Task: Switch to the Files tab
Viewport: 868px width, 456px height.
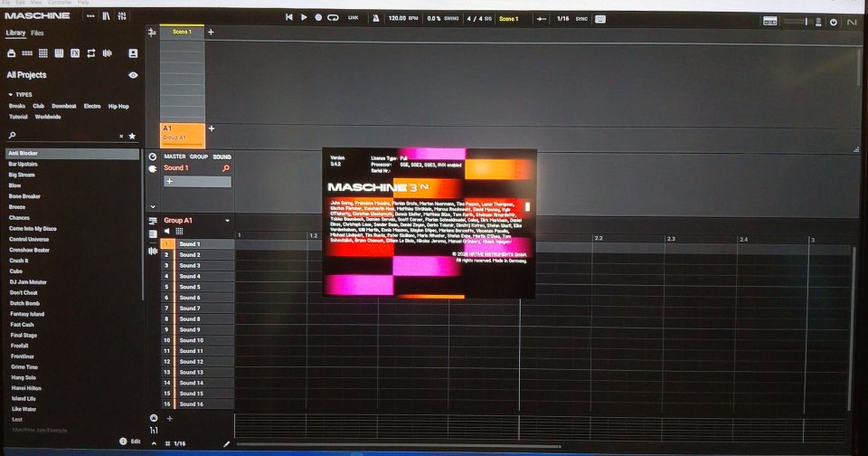Action: [x=37, y=33]
